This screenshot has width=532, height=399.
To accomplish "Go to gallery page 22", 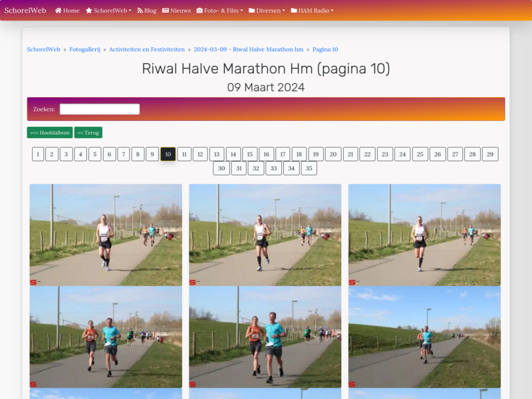I will (368, 154).
